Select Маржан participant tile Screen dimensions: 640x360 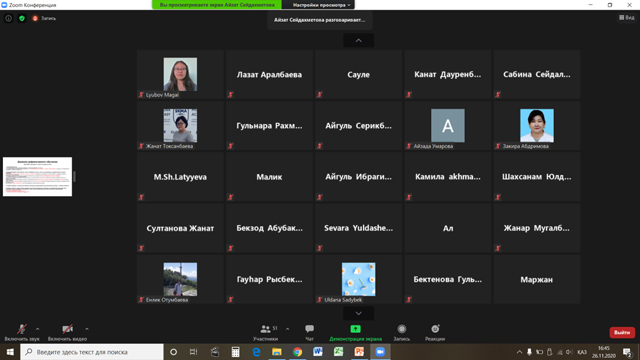tap(537, 279)
